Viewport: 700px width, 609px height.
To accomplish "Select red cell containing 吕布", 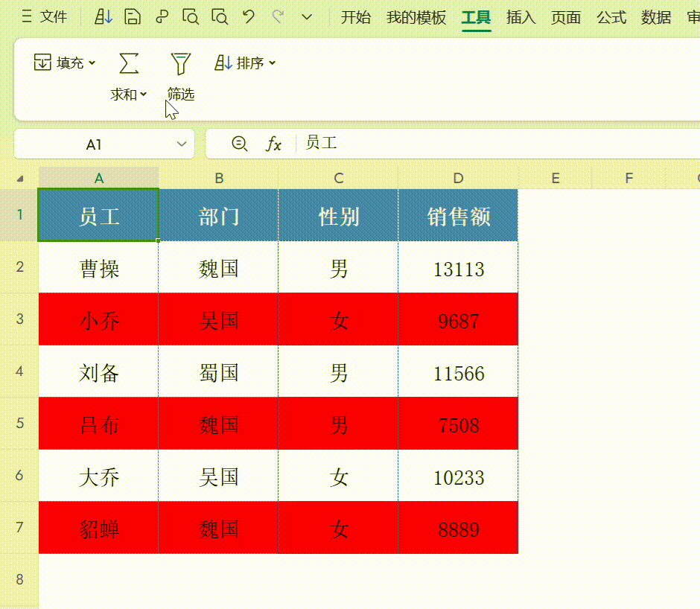I will pyautogui.click(x=98, y=424).
